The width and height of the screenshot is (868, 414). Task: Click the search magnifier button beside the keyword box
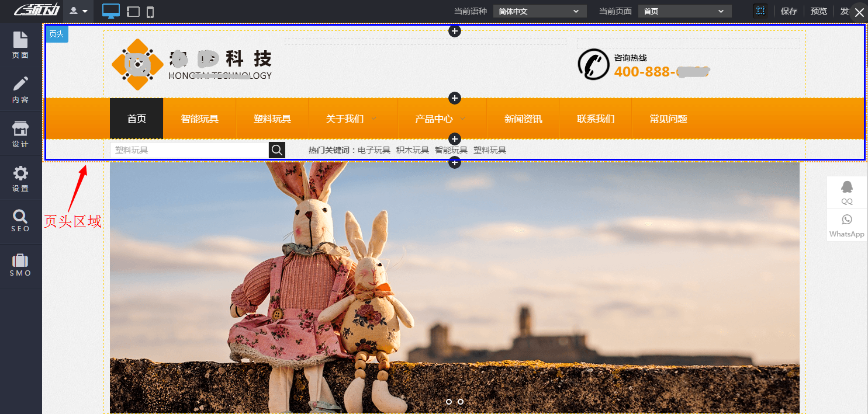pos(276,149)
